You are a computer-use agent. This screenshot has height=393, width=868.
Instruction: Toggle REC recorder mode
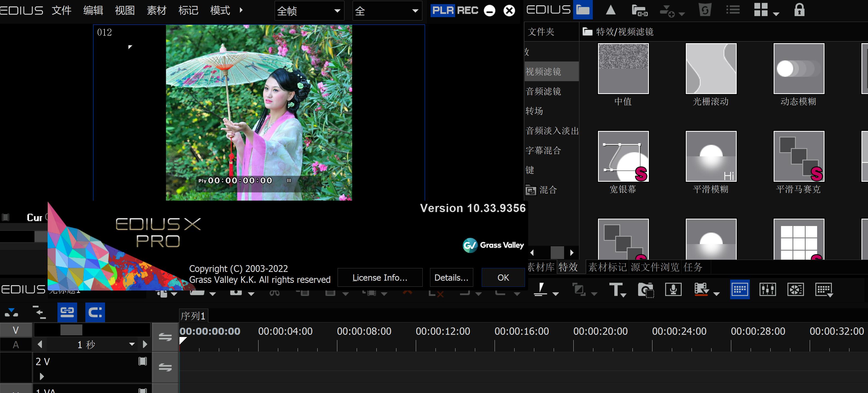[x=468, y=10]
